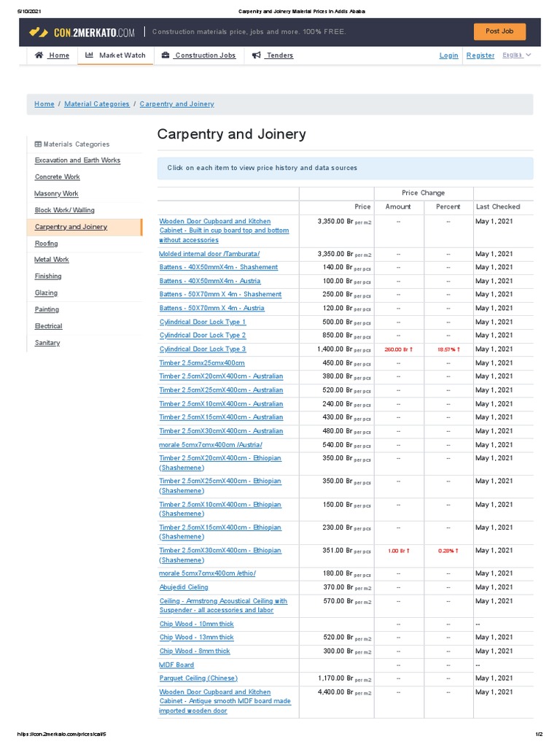Open the Home nav tab
Viewport: 560px width, 747px height.
[x=52, y=55]
